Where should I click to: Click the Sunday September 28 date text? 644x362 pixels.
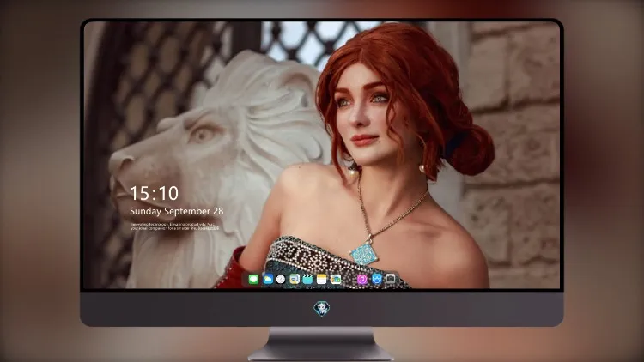click(x=177, y=211)
